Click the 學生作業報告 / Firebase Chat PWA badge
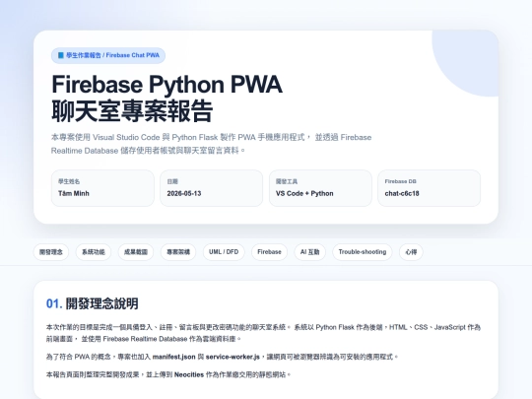Viewport: 532px width, 399px height. click(108, 55)
